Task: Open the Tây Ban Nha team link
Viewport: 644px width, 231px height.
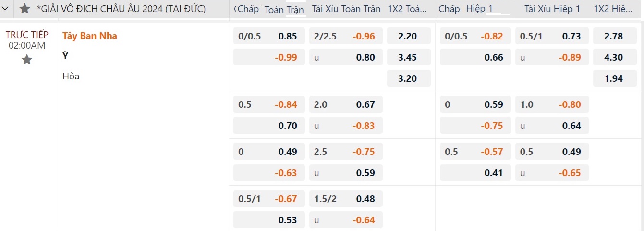Action: 90,36
